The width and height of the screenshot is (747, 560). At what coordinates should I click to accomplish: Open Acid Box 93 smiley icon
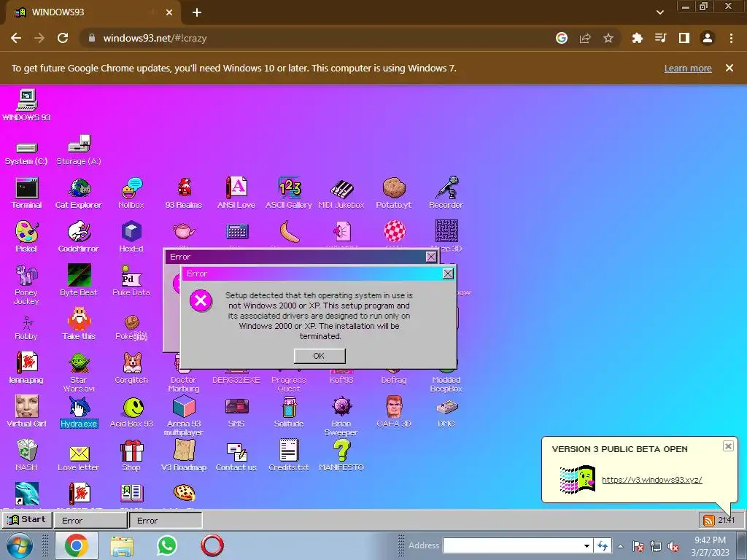point(131,412)
